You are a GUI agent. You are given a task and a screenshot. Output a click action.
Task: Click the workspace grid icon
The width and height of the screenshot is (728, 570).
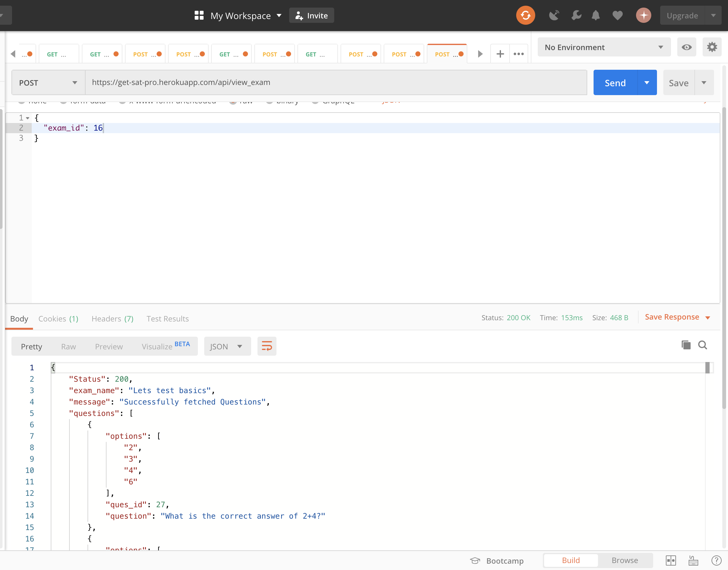pyautogui.click(x=199, y=15)
